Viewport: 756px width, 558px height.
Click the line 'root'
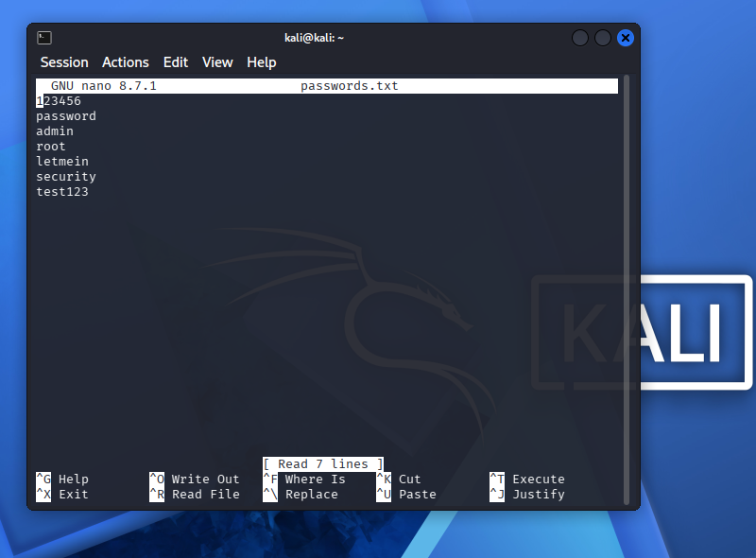(51, 147)
